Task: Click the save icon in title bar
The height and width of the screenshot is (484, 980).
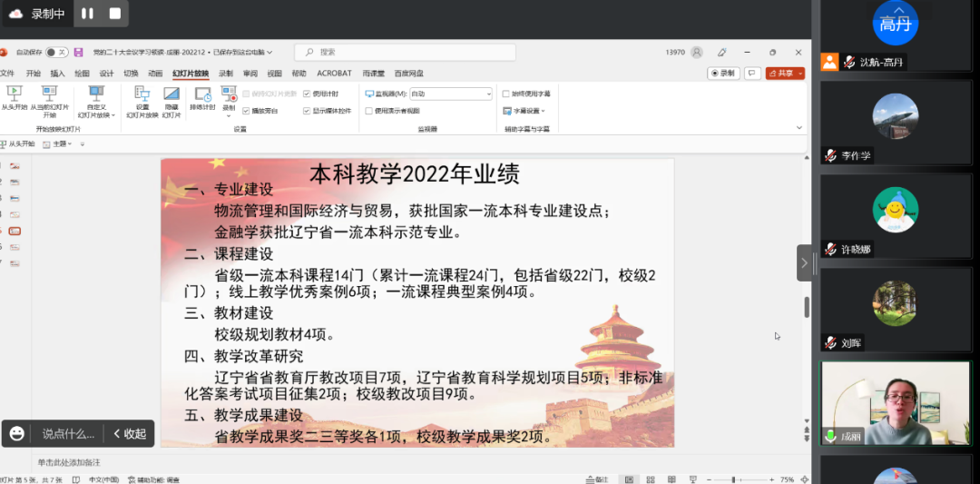Action: pos(78,53)
